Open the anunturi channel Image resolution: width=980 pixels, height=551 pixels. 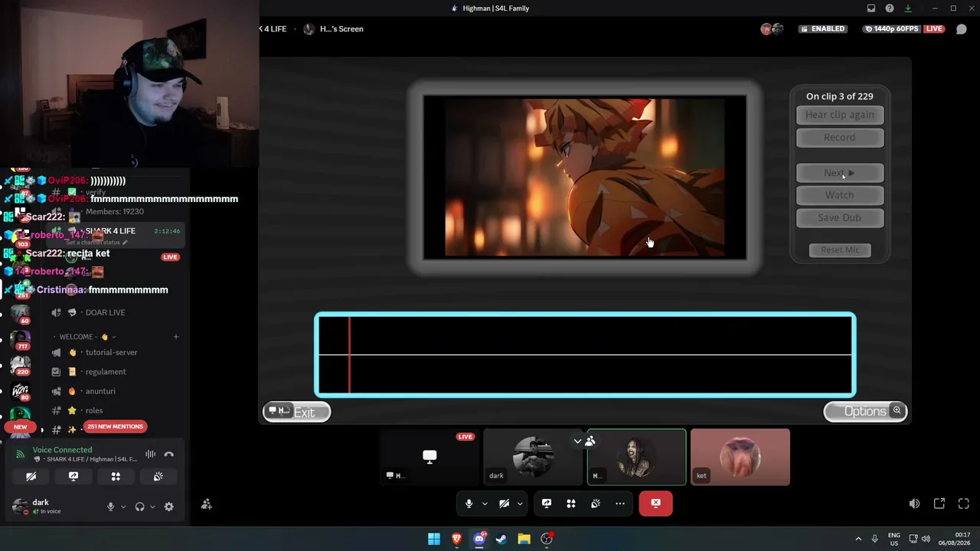tap(100, 391)
